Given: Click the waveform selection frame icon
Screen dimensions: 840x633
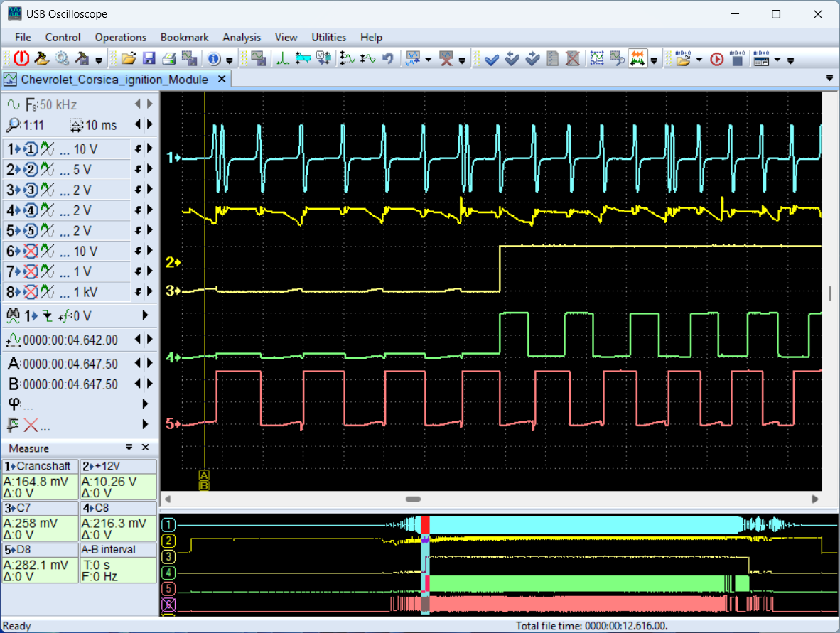Looking at the screenshot, I should pyautogui.click(x=597, y=58).
